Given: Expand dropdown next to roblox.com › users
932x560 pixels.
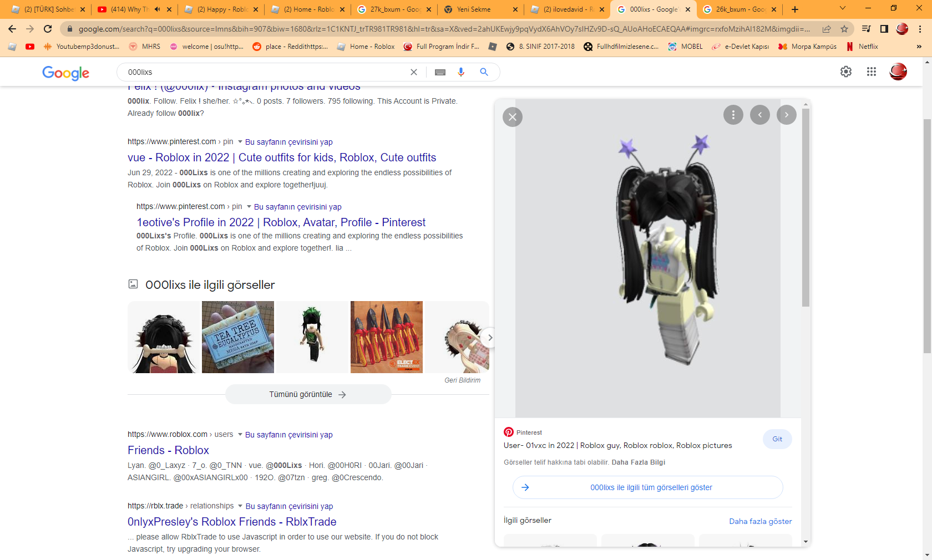Looking at the screenshot, I should [240, 435].
